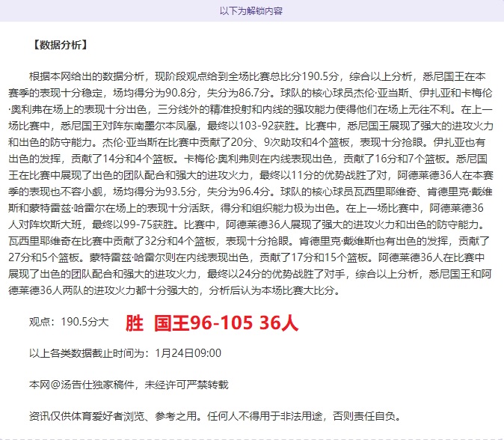The width and height of the screenshot is (504, 440).
Task: Click the '本网@汤告仕独家稿件' copyright notice
Action: pyautogui.click(x=129, y=385)
